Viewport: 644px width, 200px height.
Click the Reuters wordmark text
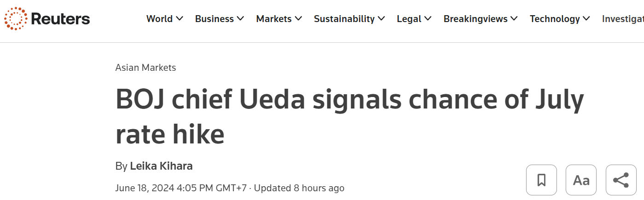tap(60, 19)
